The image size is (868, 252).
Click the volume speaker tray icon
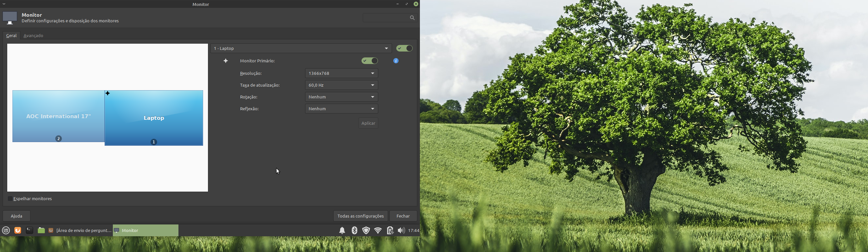click(x=401, y=230)
